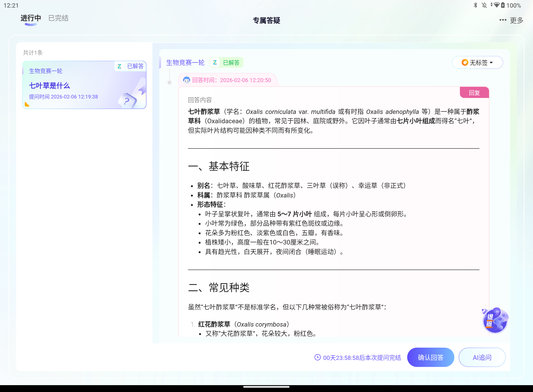The width and height of the screenshot is (533, 392).
Task: Click the clock icon before the countdown timer
Action: tap(317, 357)
